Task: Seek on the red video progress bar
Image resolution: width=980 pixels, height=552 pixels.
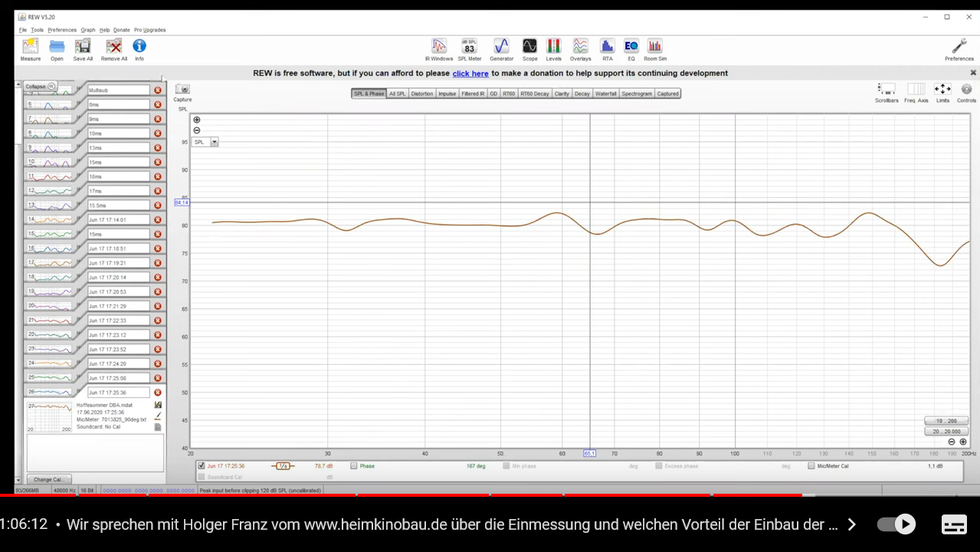Action: coord(402,495)
